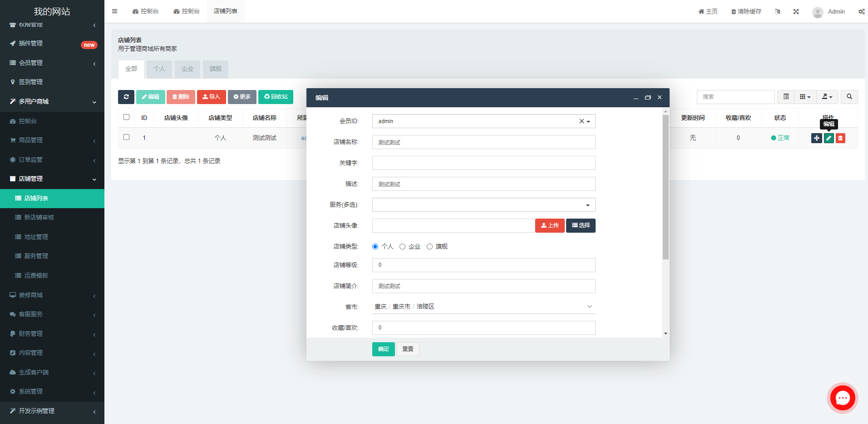Viewport: 868px width, 424px height.
Task: Click the table search magnifier button
Action: tap(849, 97)
